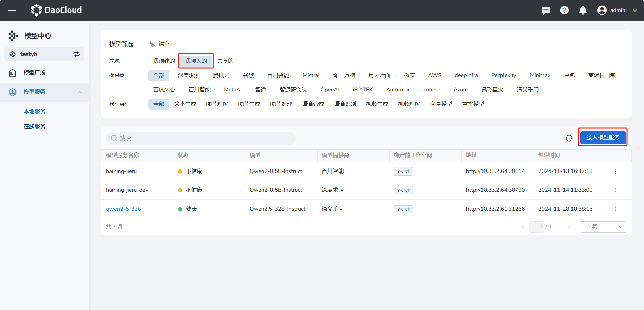Filter provider by 深度求索

click(x=189, y=75)
